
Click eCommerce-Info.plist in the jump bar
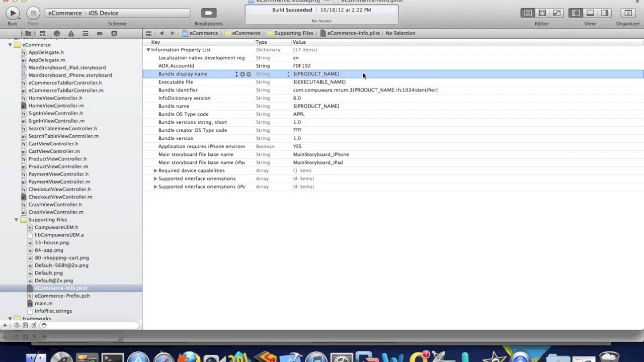(x=350, y=33)
